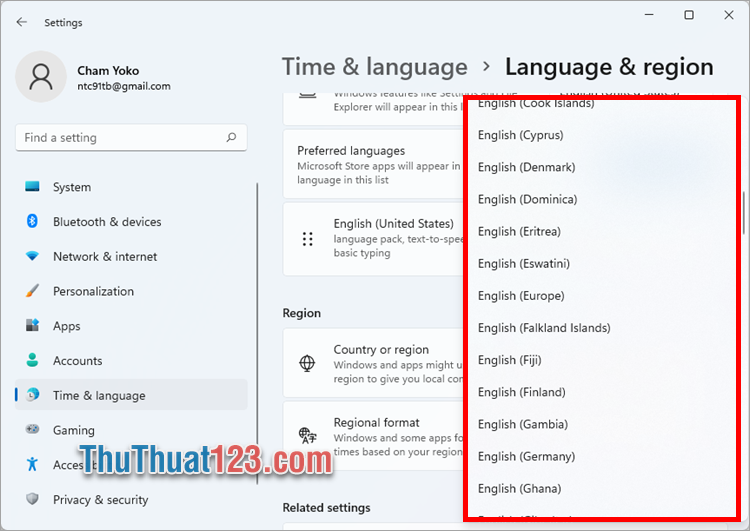The width and height of the screenshot is (750, 531).
Task: Open the Accounts settings page
Action: (x=77, y=361)
